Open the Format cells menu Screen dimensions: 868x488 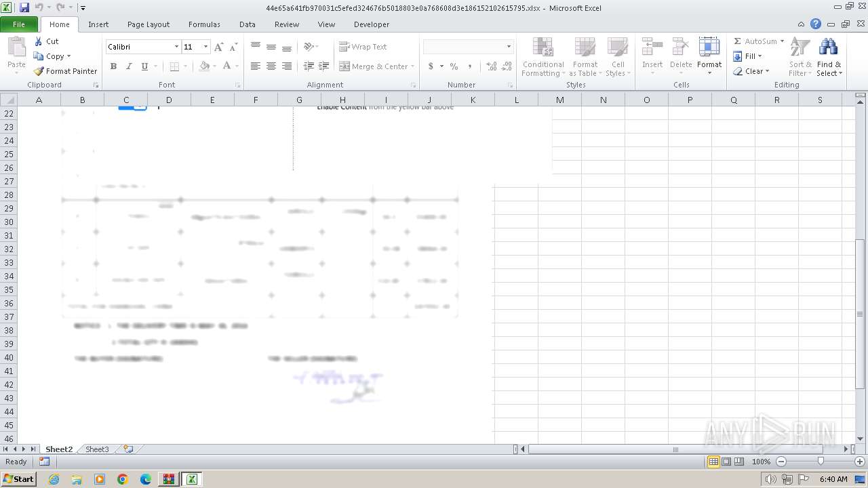(x=709, y=57)
